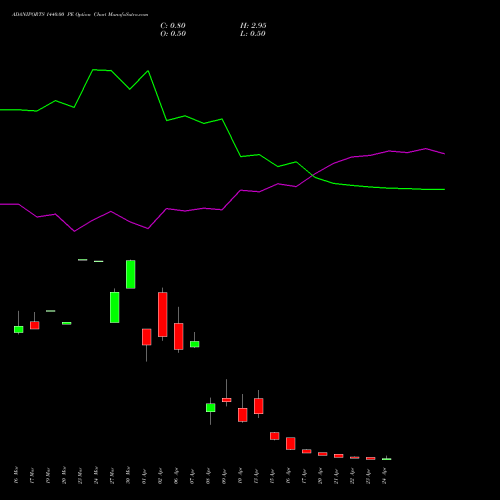Click the tall red candle for 02 Apr
This screenshot has width=500, height=500.
163,314
